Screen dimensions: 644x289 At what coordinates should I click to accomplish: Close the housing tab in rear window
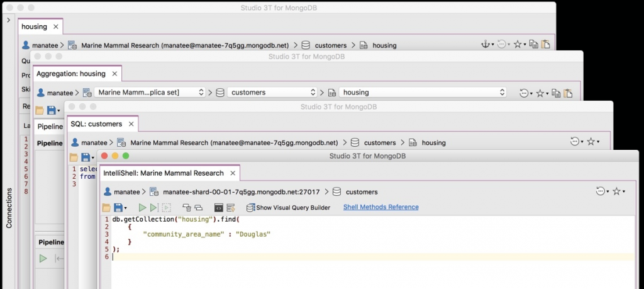click(x=56, y=26)
